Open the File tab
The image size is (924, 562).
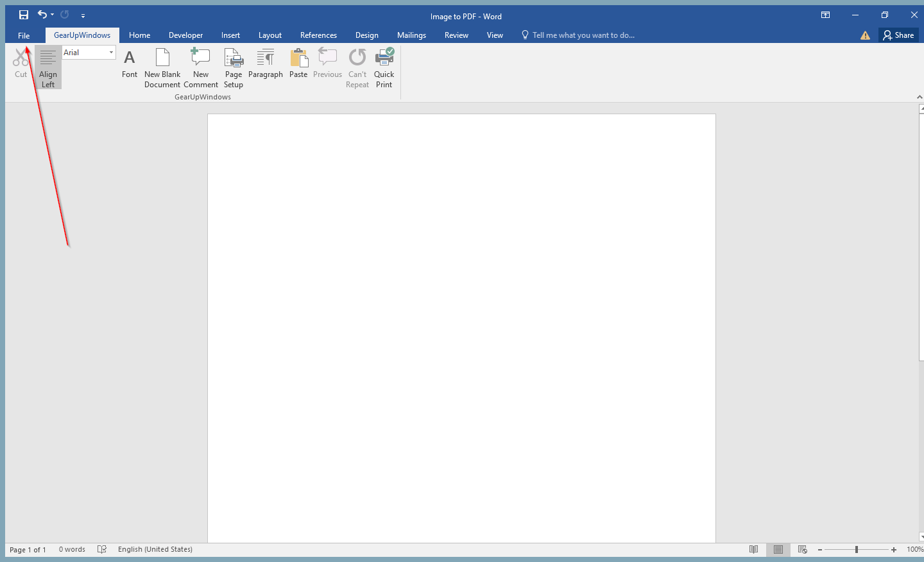click(24, 35)
